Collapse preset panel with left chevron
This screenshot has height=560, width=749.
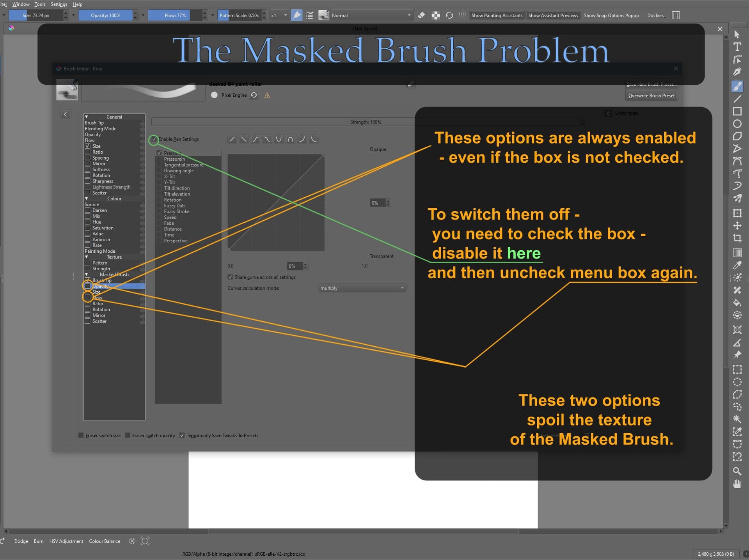tap(66, 114)
